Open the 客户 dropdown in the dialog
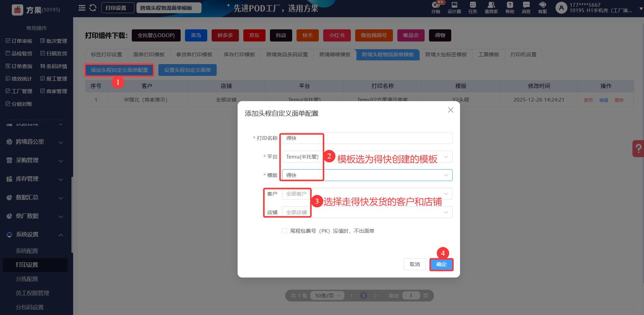This screenshot has height=315, width=644. point(367,194)
